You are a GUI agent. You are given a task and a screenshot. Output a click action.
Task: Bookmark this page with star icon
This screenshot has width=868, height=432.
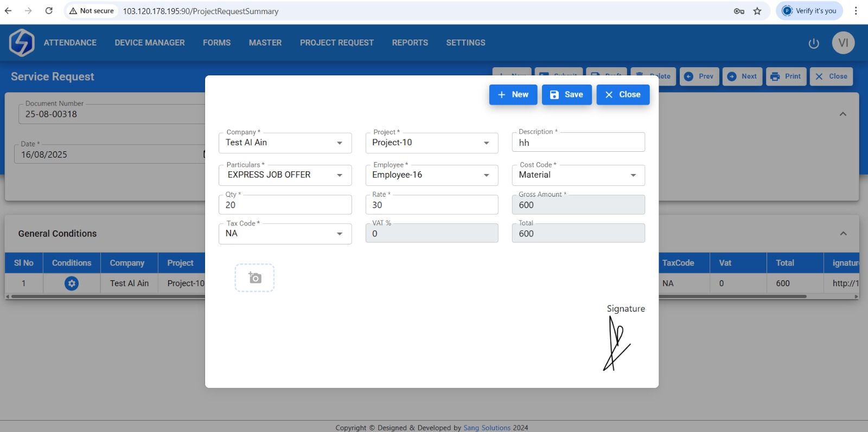tap(757, 11)
